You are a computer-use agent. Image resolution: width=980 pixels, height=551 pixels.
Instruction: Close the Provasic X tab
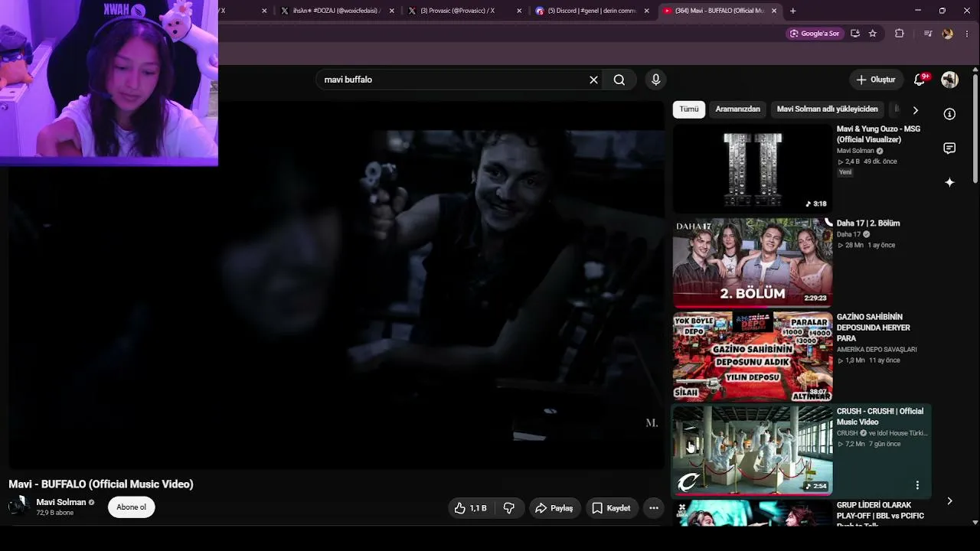click(519, 11)
